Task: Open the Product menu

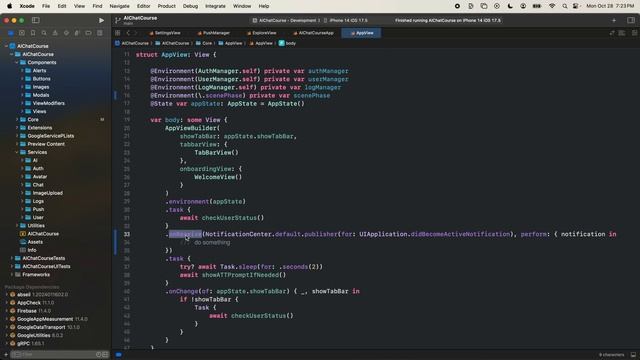Action: pyautogui.click(x=167, y=6)
